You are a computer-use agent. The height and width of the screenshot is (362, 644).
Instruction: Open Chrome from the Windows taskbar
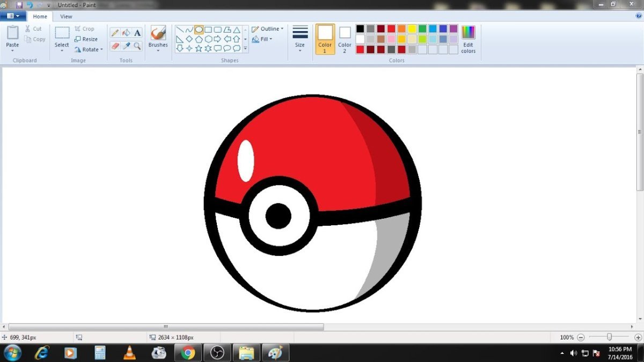pyautogui.click(x=187, y=352)
